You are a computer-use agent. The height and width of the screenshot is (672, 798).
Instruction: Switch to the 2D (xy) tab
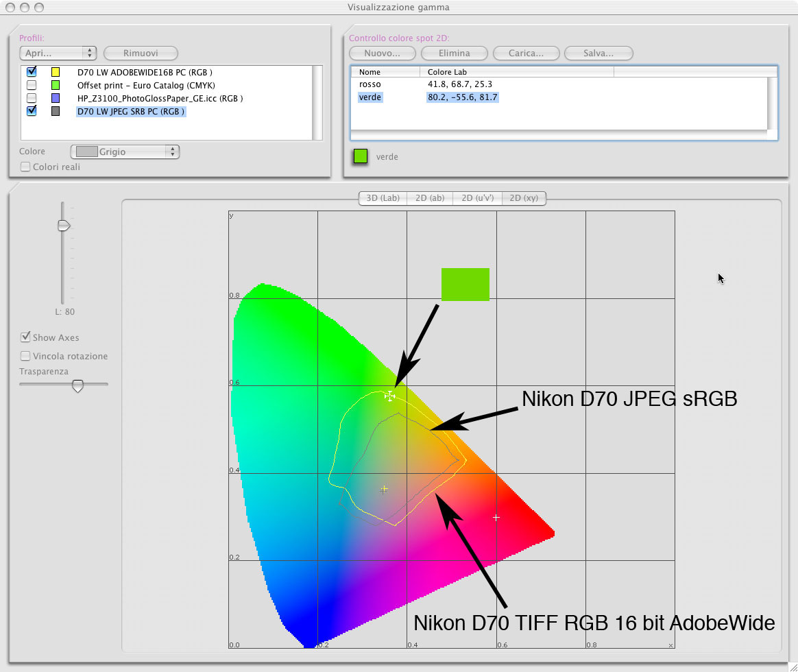pyautogui.click(x=524, y=198)
